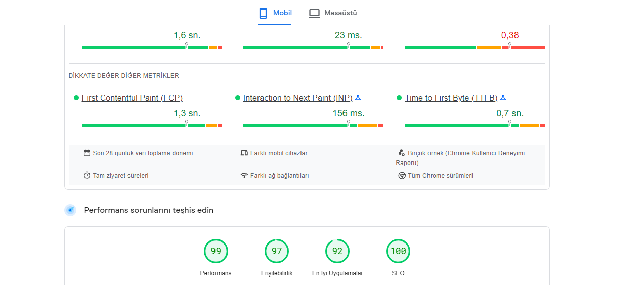
Task: Click the Chrome icon for Tüm Chrome sürümleri
Action: (x=402, y=176)
